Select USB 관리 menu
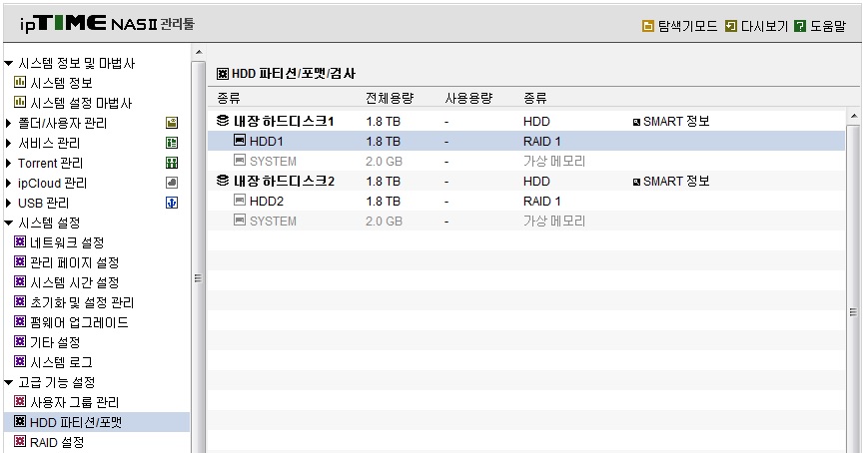868x453 pixels. coord(43,203)
